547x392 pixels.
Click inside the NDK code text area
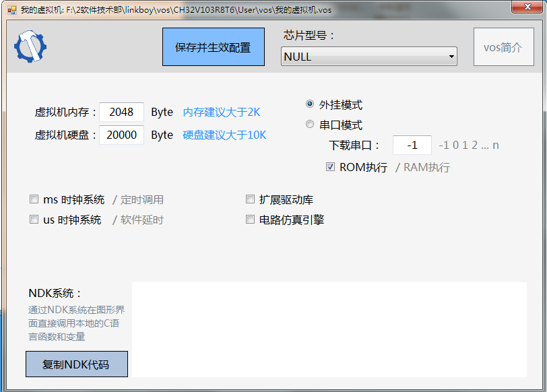(329, 329)
